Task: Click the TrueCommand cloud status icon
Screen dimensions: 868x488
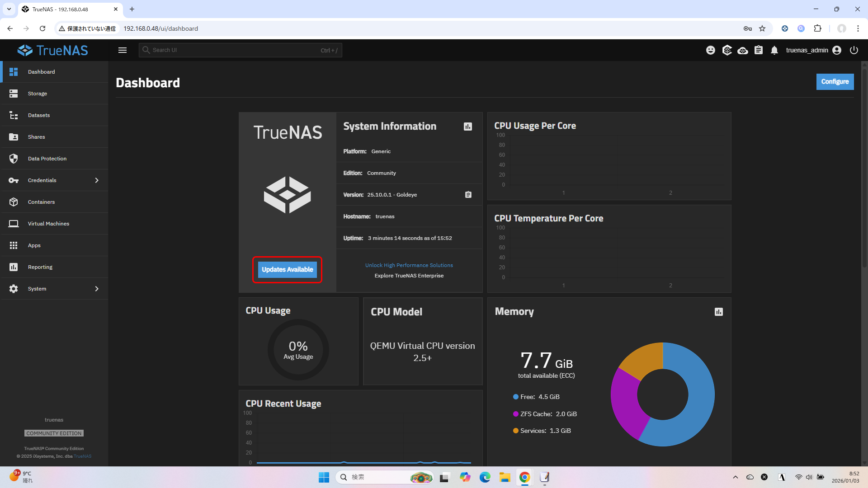Action: click(743, 50)
